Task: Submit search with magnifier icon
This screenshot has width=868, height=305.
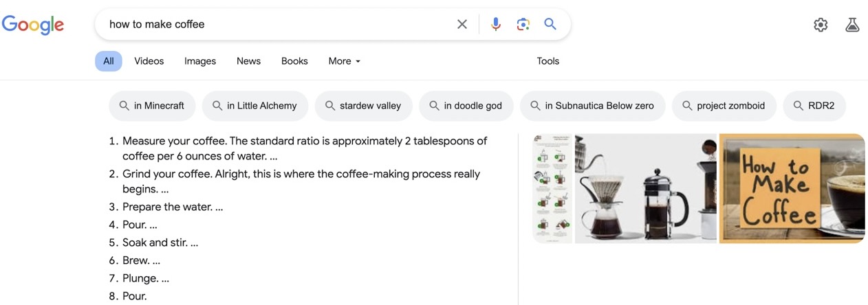Action: [550, 25]
